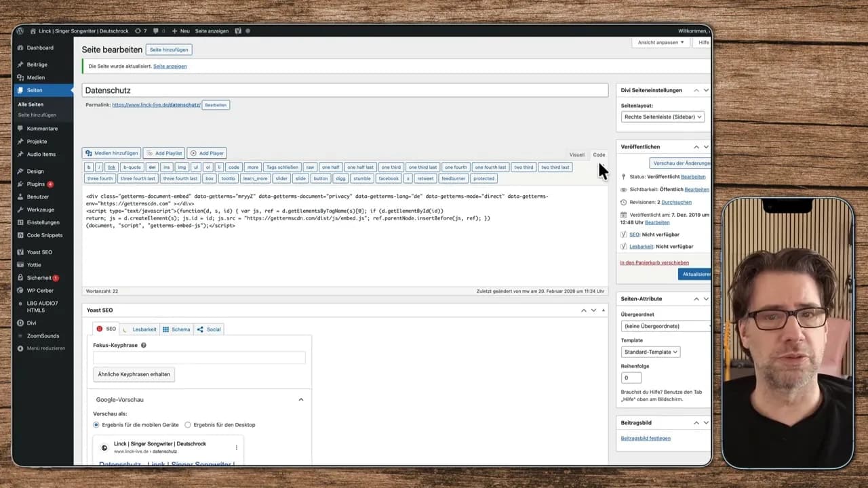Open WP Cerber in sidebar

[x=40, y=291]
